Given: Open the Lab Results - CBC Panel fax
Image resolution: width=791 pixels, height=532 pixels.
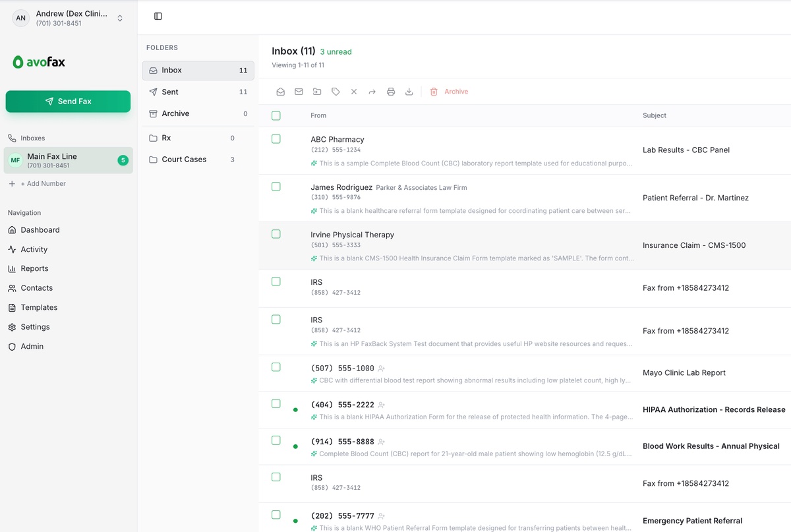Looking at the screenshot, I should 686,150.
